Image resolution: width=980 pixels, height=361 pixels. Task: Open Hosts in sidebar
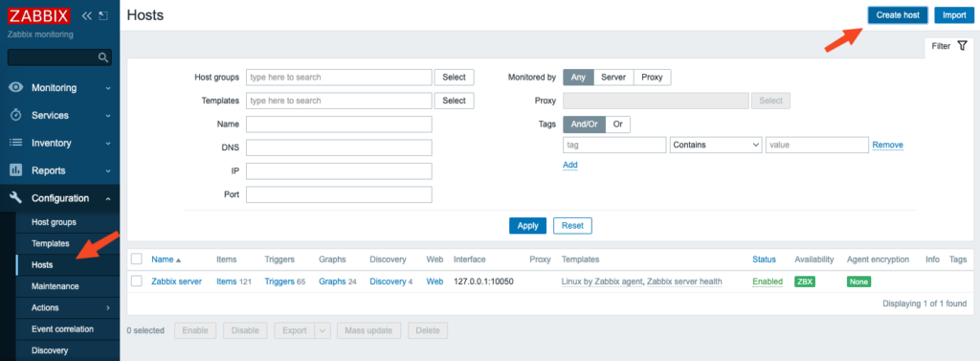[x=42, y=264]
